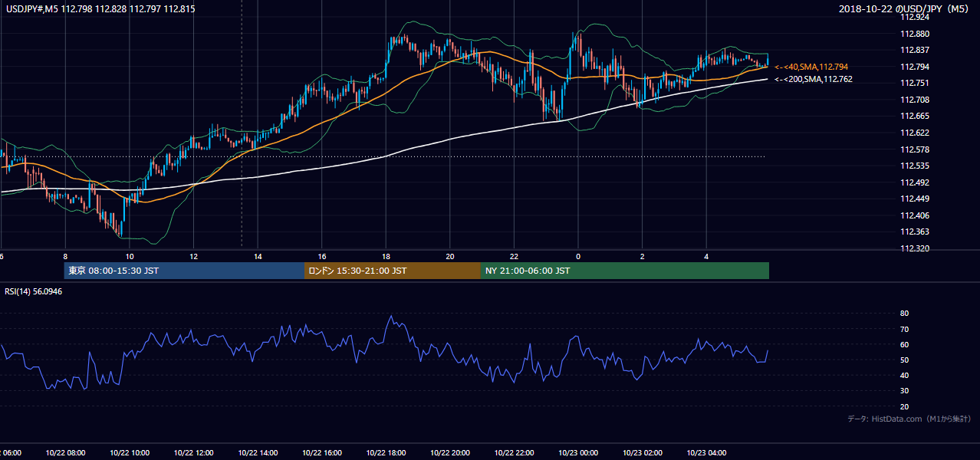Image resolution: width=980 pixels, height=460 pixels.
Task: Click price axis label 112.880
Action: (915, 34)
